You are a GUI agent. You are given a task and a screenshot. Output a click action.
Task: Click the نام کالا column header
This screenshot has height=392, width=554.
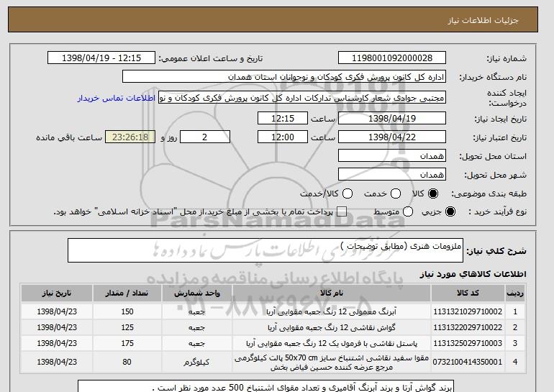tap(332, 293)
